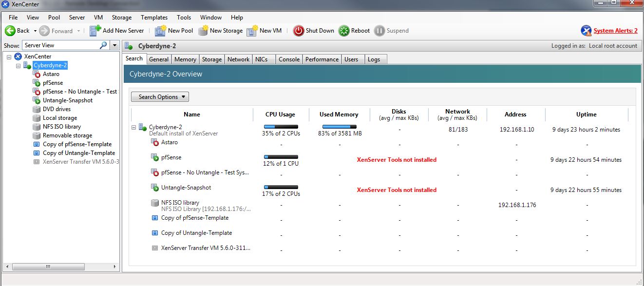Click Cyberdyne-2 server icon in title bar
Viewport: 644px width, 286px height.
129,46
